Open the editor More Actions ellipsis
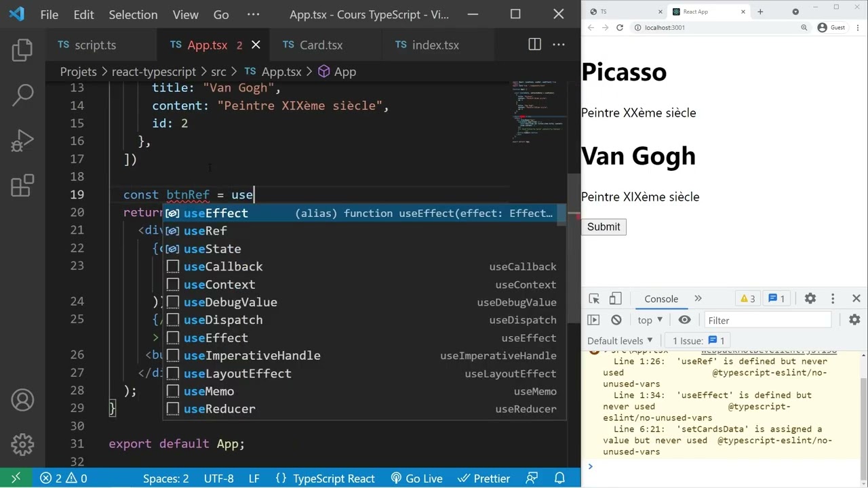Screen dimensions: 868x488 pyautogui.click(x=559, y=45)
